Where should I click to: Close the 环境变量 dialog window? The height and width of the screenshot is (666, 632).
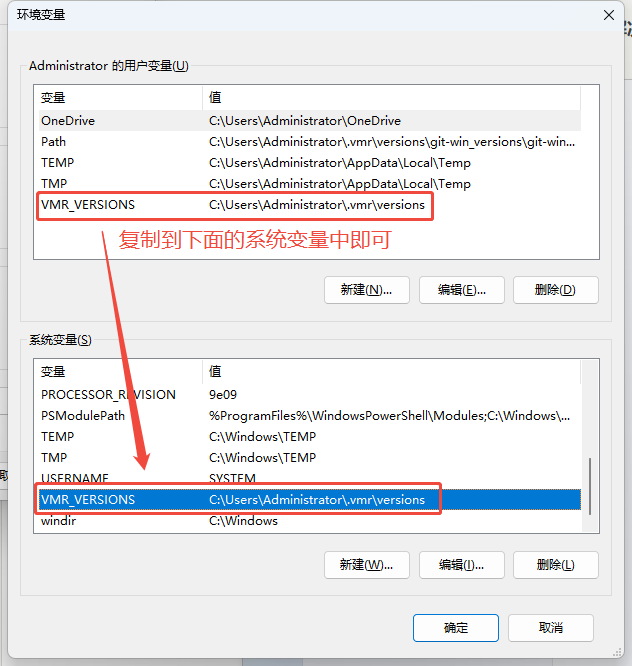(x=609, y=15)
